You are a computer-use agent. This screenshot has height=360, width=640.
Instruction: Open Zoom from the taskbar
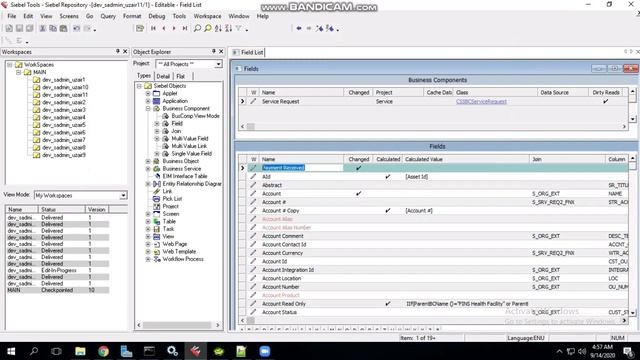(264, 351)
